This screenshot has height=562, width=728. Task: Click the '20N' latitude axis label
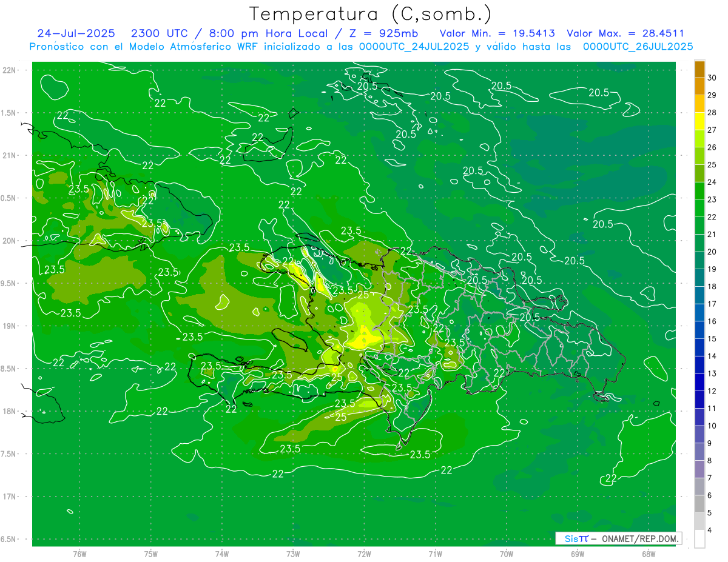click(10, 241)
